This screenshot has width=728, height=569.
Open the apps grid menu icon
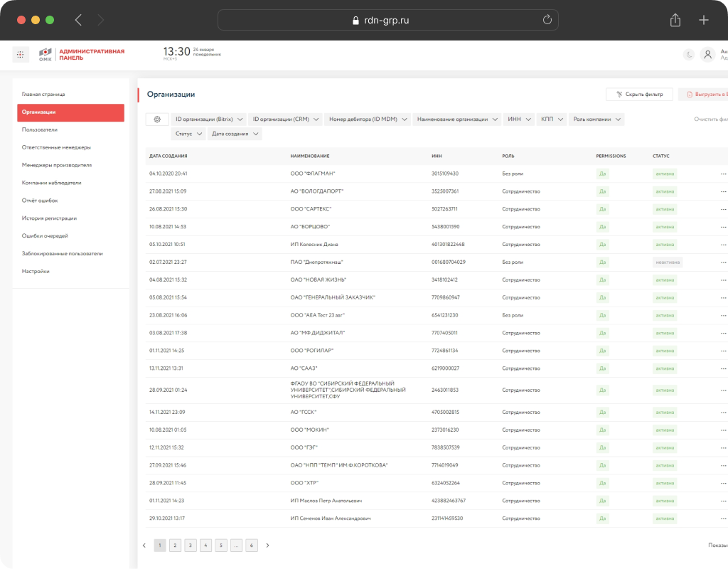21,54
